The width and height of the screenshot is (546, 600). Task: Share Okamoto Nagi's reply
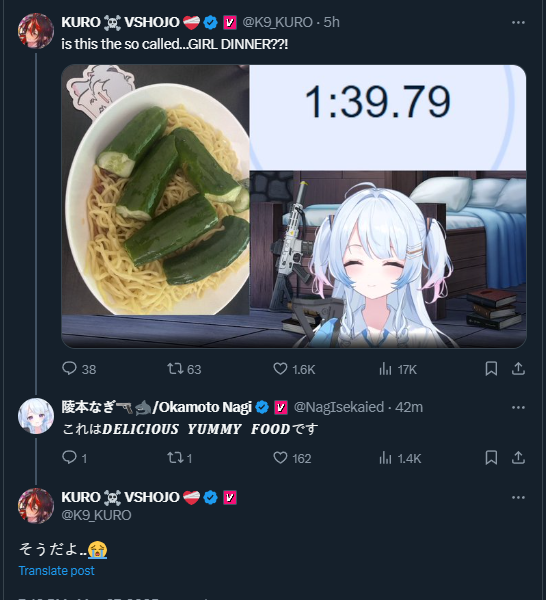[x=518, y=458]
